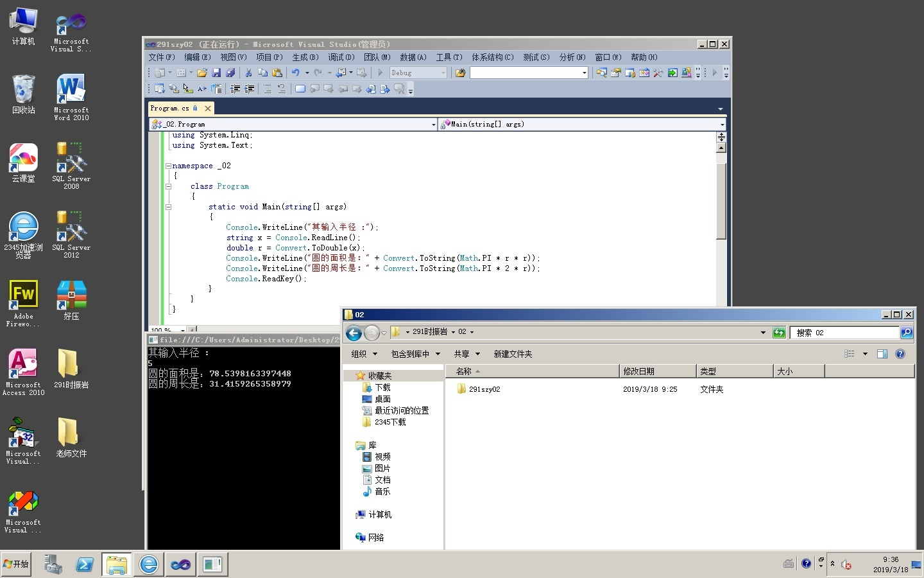Viewport: 924px width, 578px height.
Task: Click the Copy icon in the toolbar
Action: click(262, 73)
